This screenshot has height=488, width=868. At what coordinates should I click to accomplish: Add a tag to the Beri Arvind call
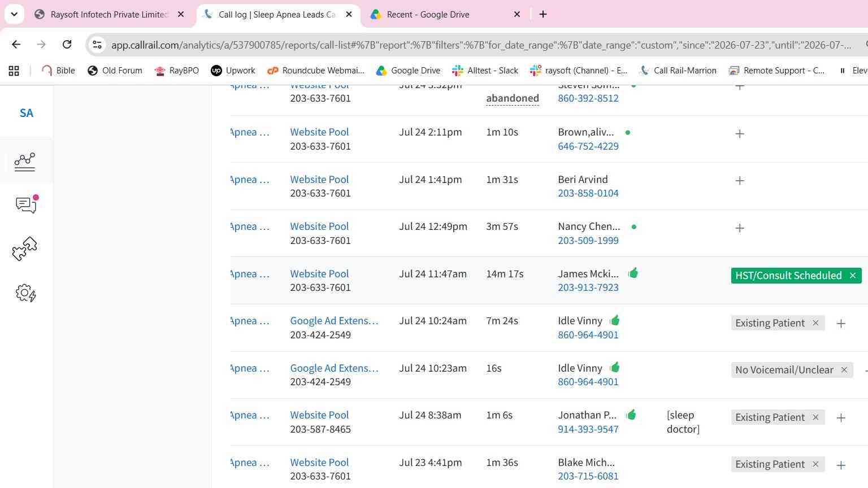[739, 181]
